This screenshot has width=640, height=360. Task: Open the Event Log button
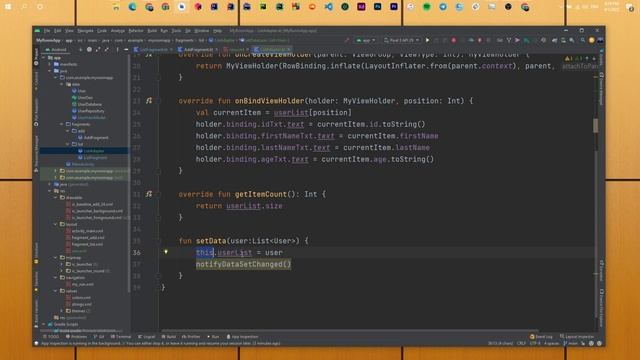click(541, 337)
